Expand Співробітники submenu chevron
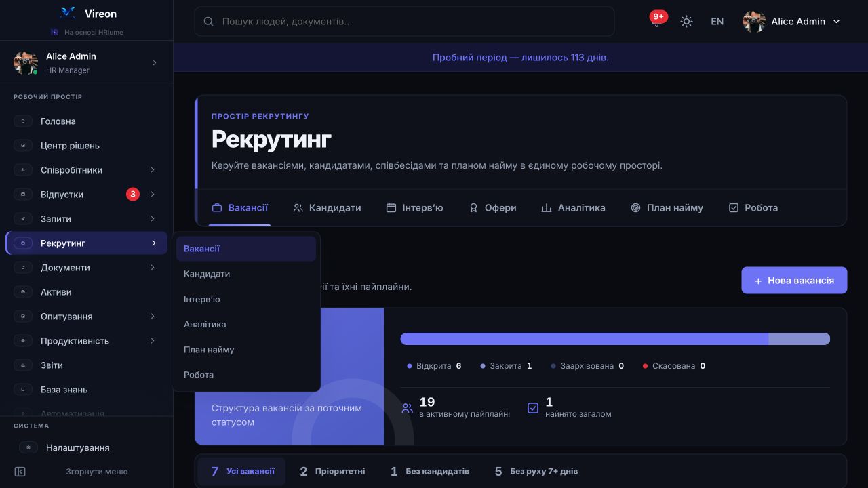Image resolution: width=868 pixels, height=488 pixels. [x=153, y=170]
